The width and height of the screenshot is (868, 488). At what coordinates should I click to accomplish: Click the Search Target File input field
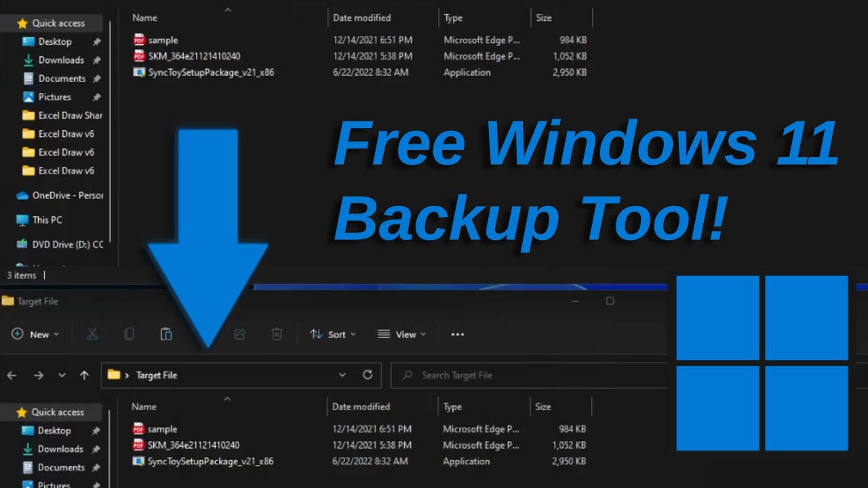coord(529,375)
